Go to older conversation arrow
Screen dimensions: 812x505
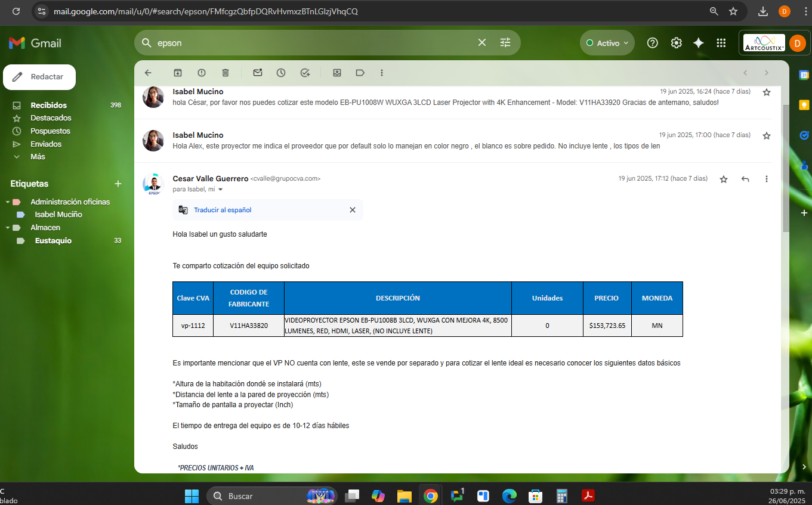click(x=767, y=73)
